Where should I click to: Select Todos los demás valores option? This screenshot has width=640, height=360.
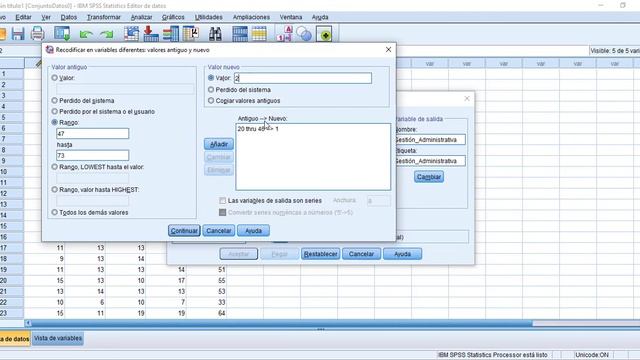pyautogui.click(x=54, y=212)
